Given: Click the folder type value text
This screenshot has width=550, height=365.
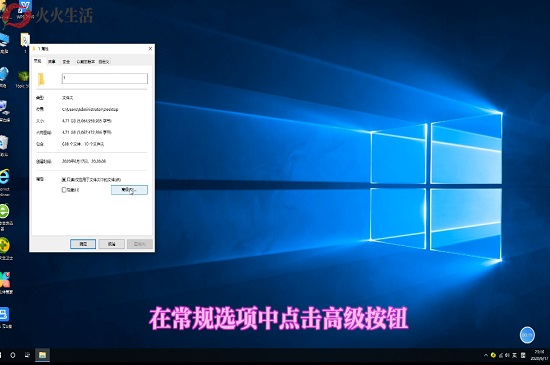Looking at the screenshot, I should [67, 98].
